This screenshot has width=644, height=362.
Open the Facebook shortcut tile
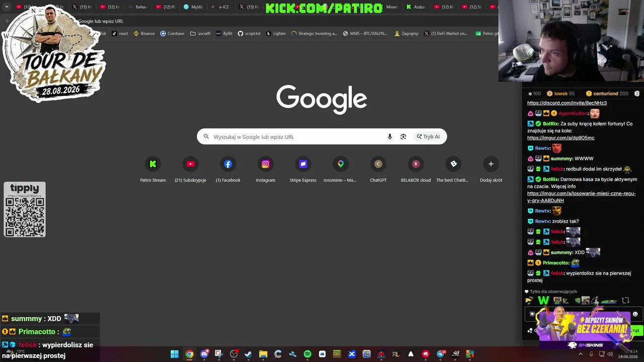coord(228,170)
